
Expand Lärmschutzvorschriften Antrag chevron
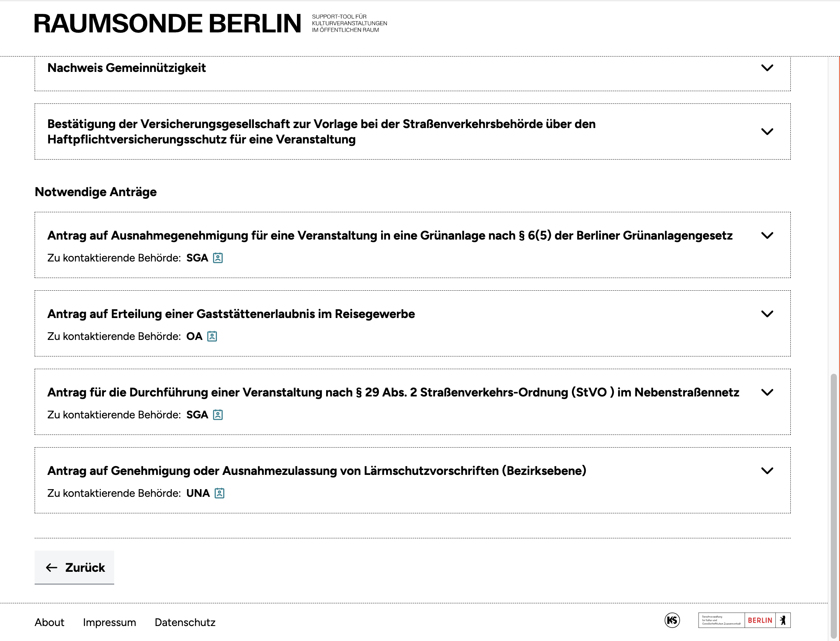[x=767, y=471]
